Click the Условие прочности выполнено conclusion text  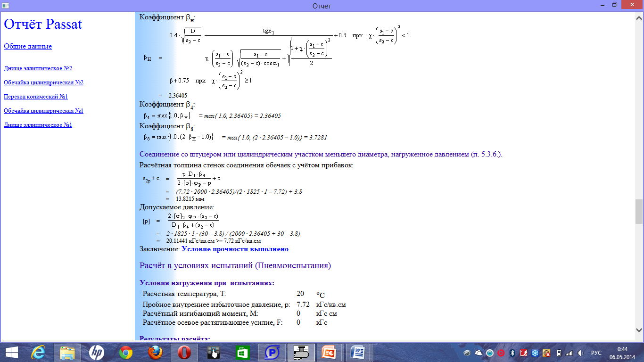(x=235, y=249)
